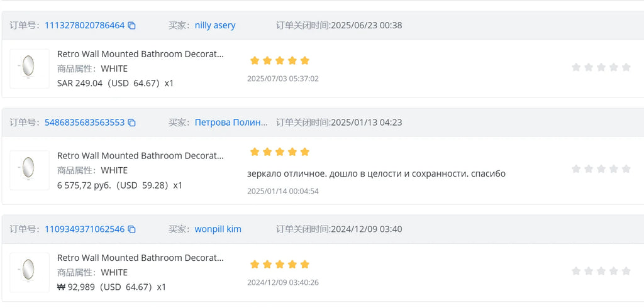Select WHITE attribute in wonpill kim order
This screenshot has height=308, width=644.
pyautogui.click(x=114, y=273)
